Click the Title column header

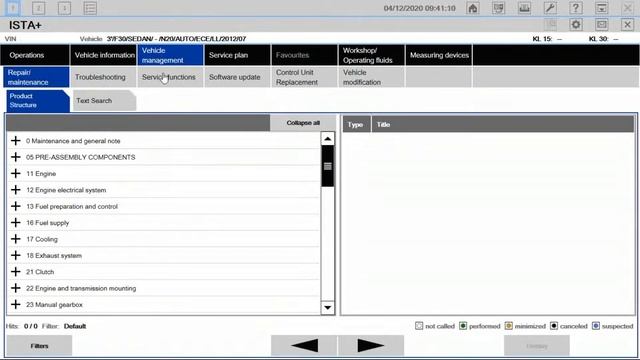pyautogui.click(x=502, y=124)
